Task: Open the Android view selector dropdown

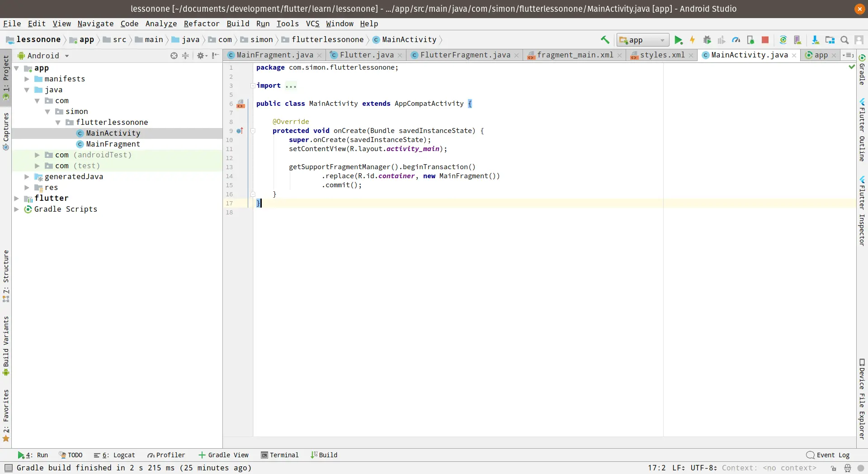Action: (43, 56)
